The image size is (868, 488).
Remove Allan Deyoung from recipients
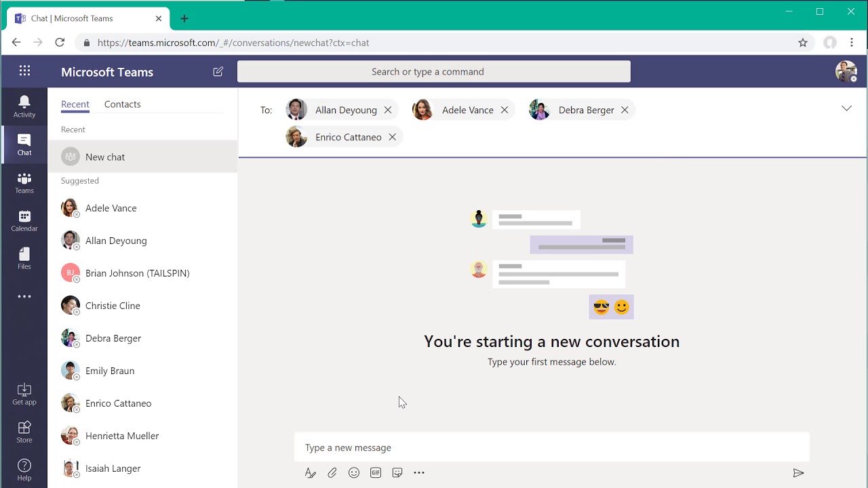(388, 110)
